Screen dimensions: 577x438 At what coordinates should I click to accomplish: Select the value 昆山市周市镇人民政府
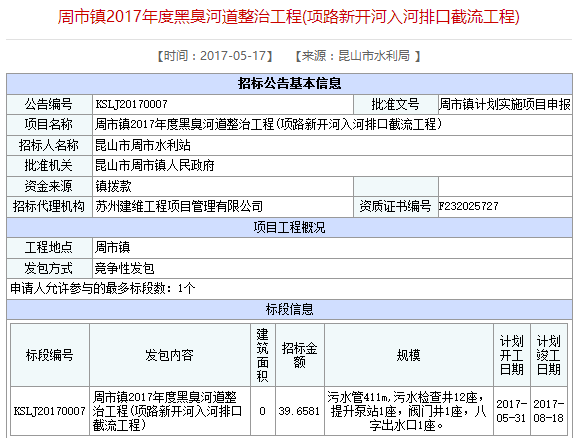(x=155, y=166)
